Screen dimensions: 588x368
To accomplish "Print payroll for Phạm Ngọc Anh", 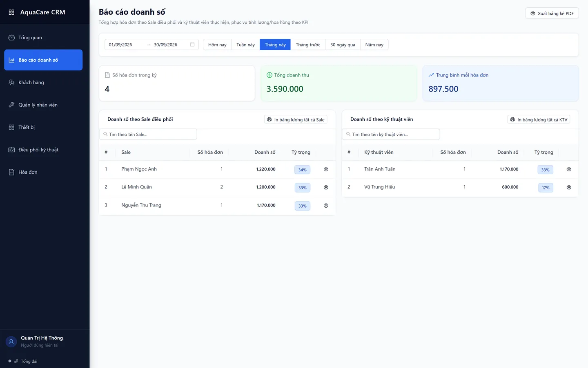I will click(326, 169).
